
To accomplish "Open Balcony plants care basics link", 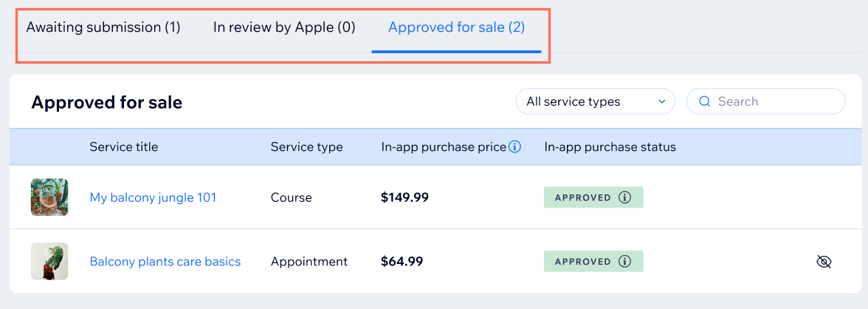I will tap(165, 261).
